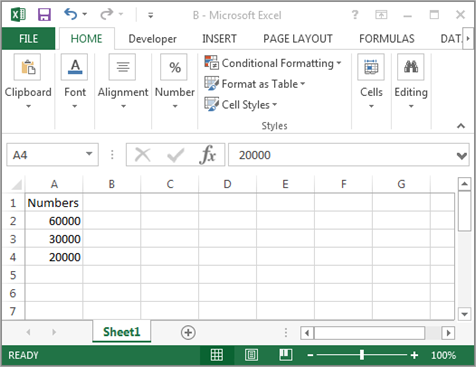Viewport: 476px width, 367px height.
Task: Open the redo history dropdown arrow
Action: point(121,14)
